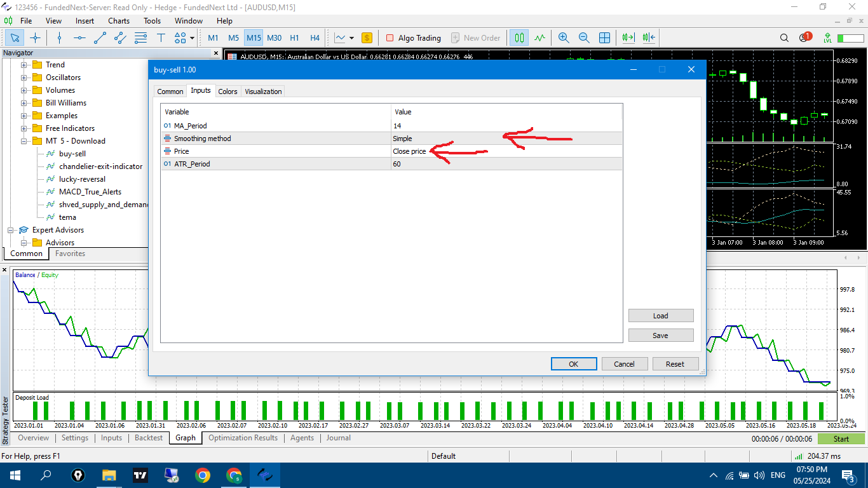Click the green indicators line icon

click(539, 37)
